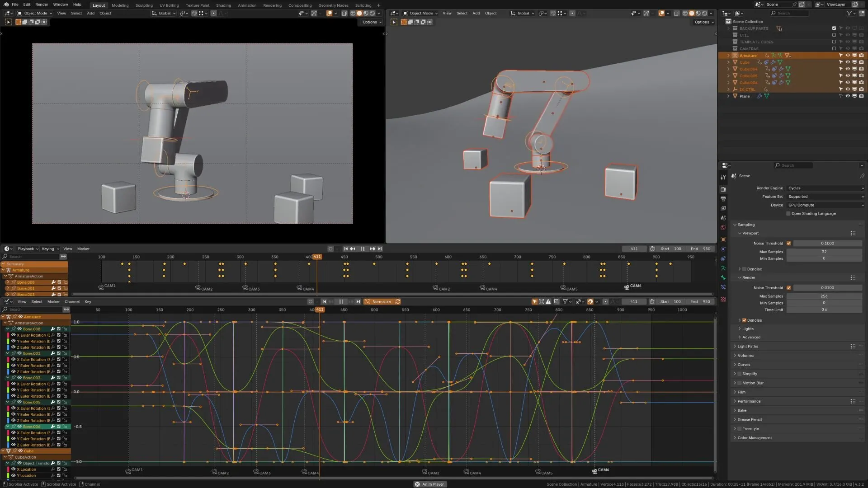Switch to the Shading workspace tab
This screenshot has width=868, height=488.
223,5
